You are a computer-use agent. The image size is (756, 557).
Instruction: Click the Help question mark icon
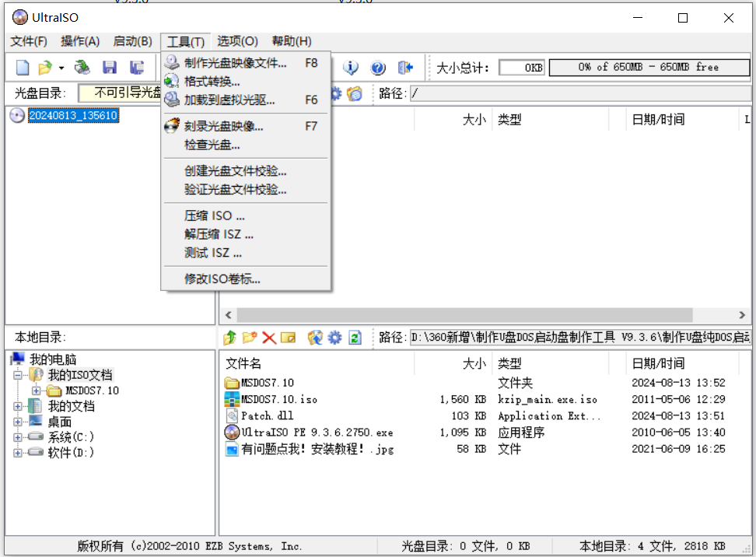pyautogui.click(x=378, y=68)
